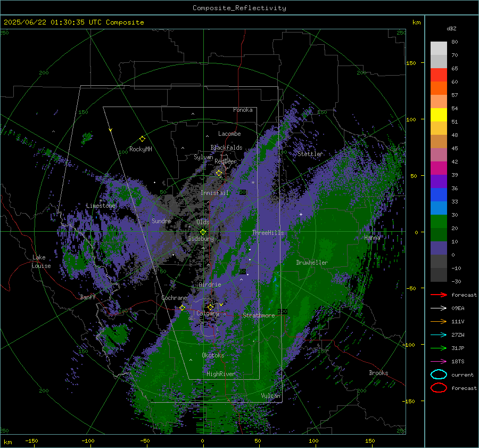Pick the bright yellow 51-54 dBZ swatch

439,115
